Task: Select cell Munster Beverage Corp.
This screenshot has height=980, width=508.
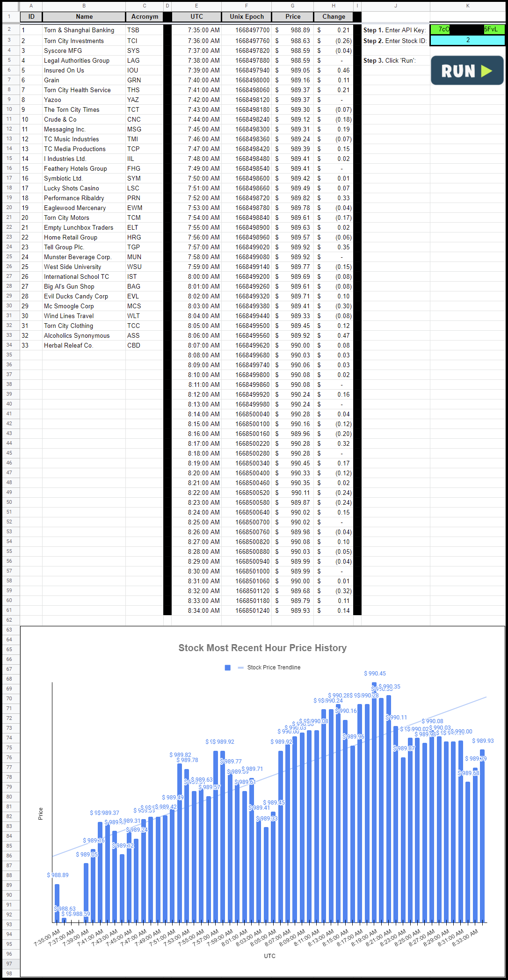Action: [x=84, y=257]
